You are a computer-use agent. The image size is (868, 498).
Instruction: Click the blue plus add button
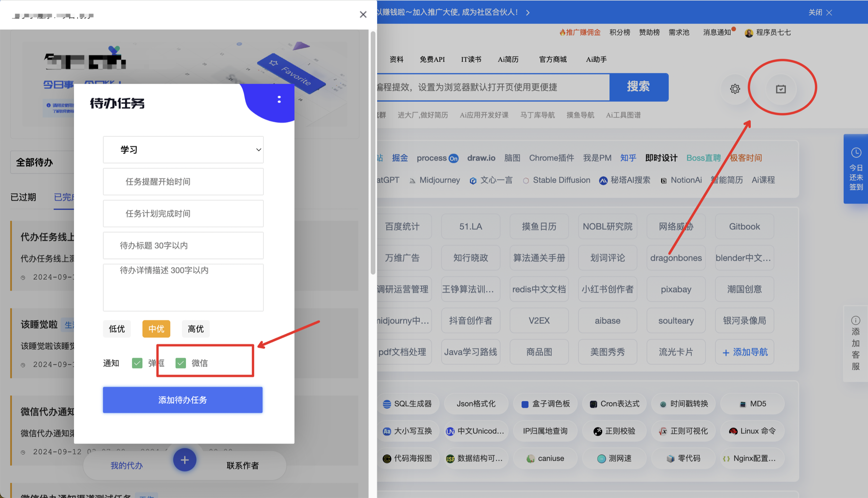185,460
